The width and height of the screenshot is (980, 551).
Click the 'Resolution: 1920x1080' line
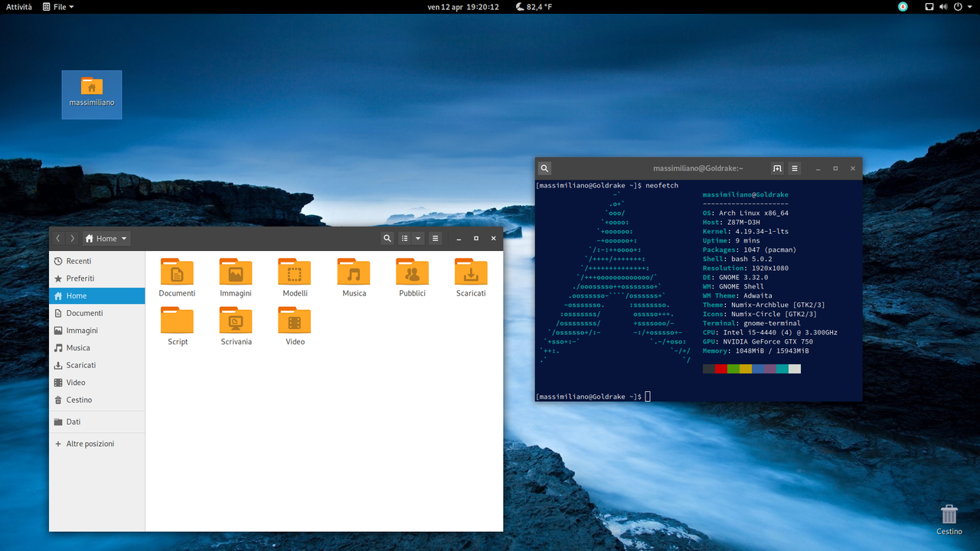[746, 268]
